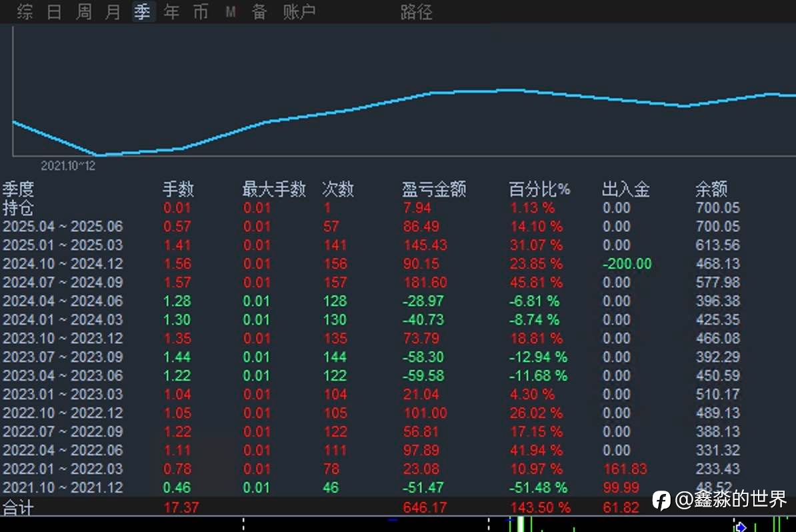Open the 日 daily tab
Viewport: 796px width, 532px height.
pyautogui.click(x=54, y=12)
